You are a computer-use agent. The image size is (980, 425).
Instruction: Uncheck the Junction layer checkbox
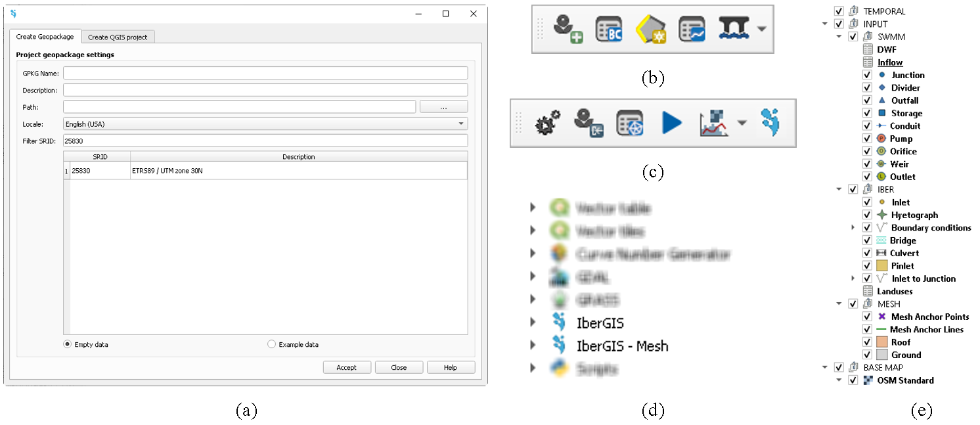point(867,75)
